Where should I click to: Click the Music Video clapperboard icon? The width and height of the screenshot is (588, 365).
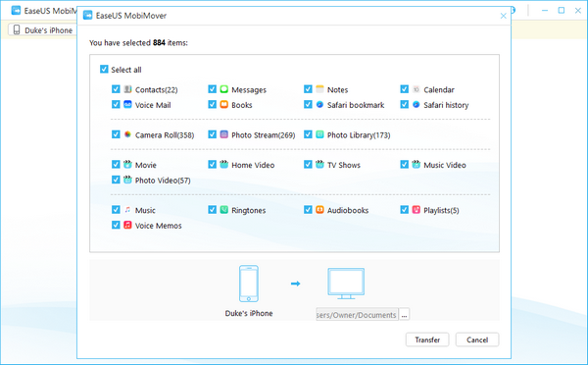pos(416,164)
